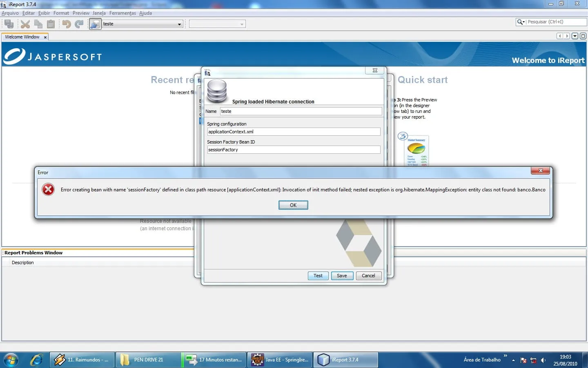Click the scroll documents left arrow
Image resolution: width=588 pixels, height=368 pixels.
pyautogui.click(x=560, y=36)
